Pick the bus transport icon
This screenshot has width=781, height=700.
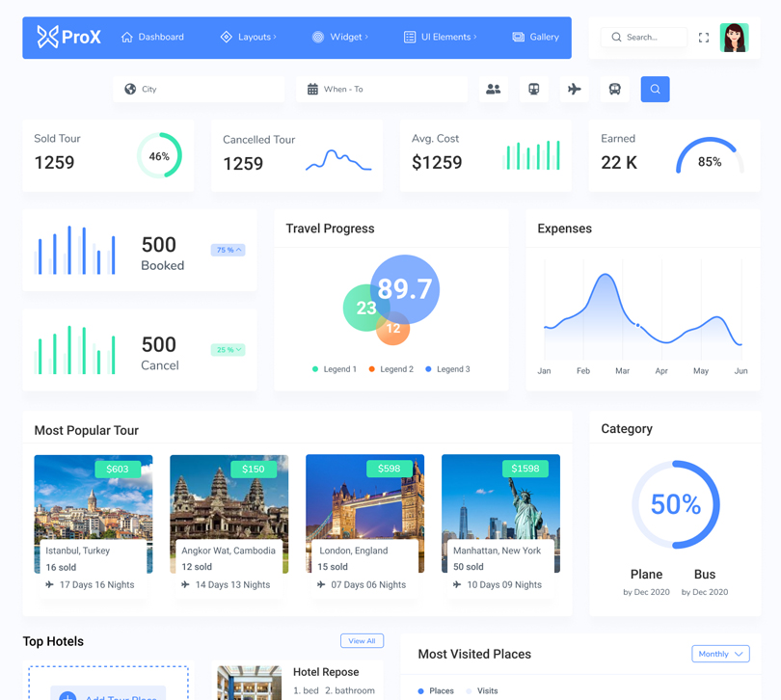615,90
